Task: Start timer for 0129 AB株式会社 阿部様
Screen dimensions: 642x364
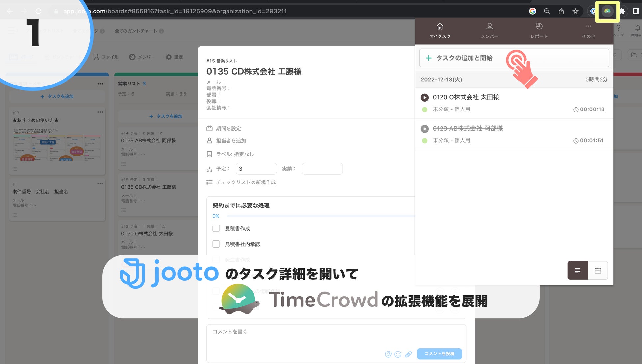Action: (x=425, y=129)
